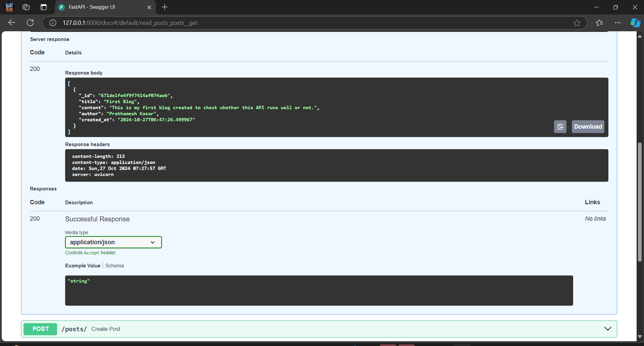Click the scroll up arrow of scrollbar
644x346 pixels.
click(640, 36)
